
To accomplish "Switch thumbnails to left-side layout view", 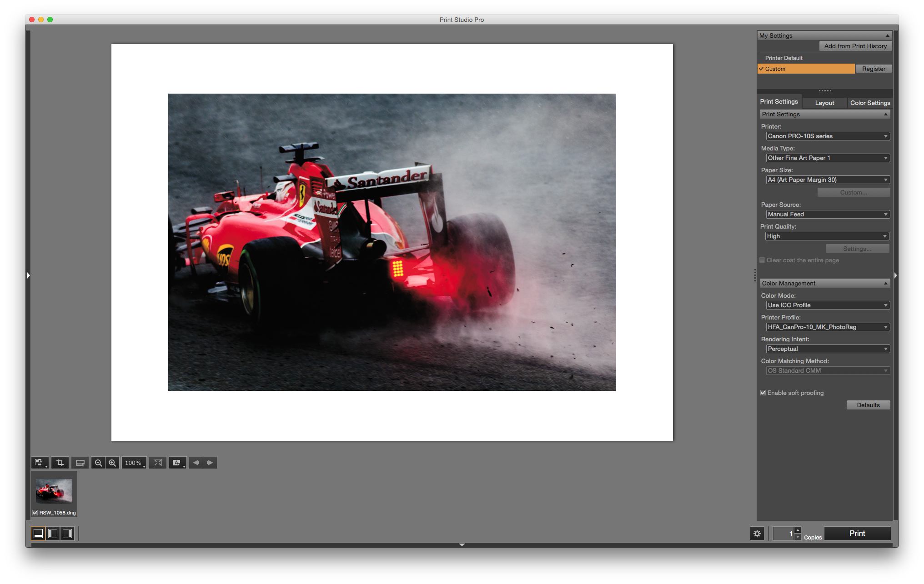I will pos(52,534).
